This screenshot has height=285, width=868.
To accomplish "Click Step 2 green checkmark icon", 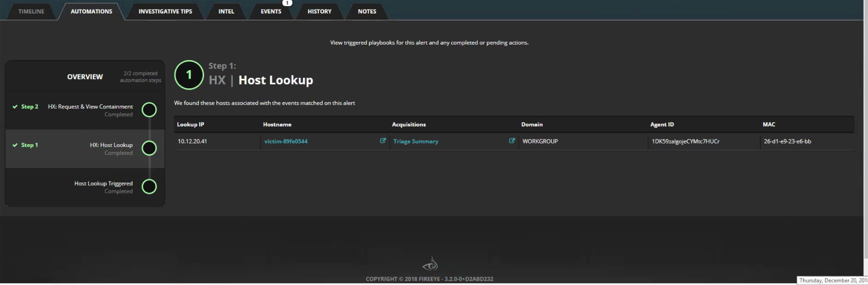I will click(15, 107).
